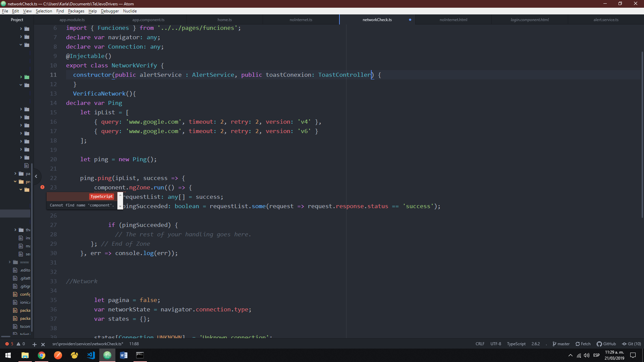
Task: Switch to the noInternet.html tab
Action: click(453, 19)
